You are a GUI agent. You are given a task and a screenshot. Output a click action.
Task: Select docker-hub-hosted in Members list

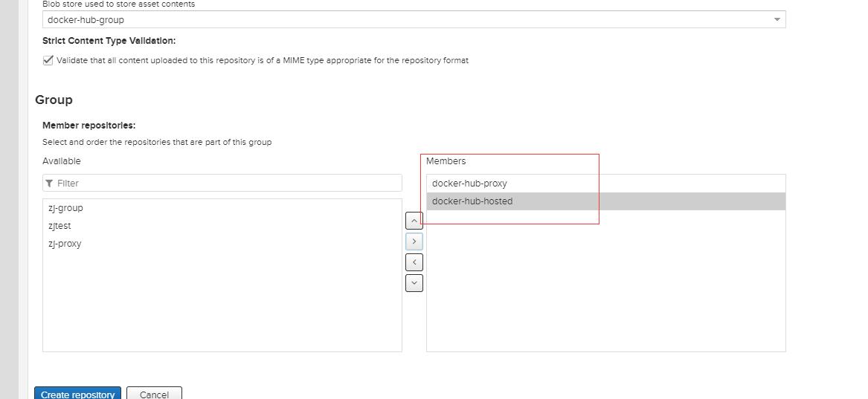[x=605, y=201]
